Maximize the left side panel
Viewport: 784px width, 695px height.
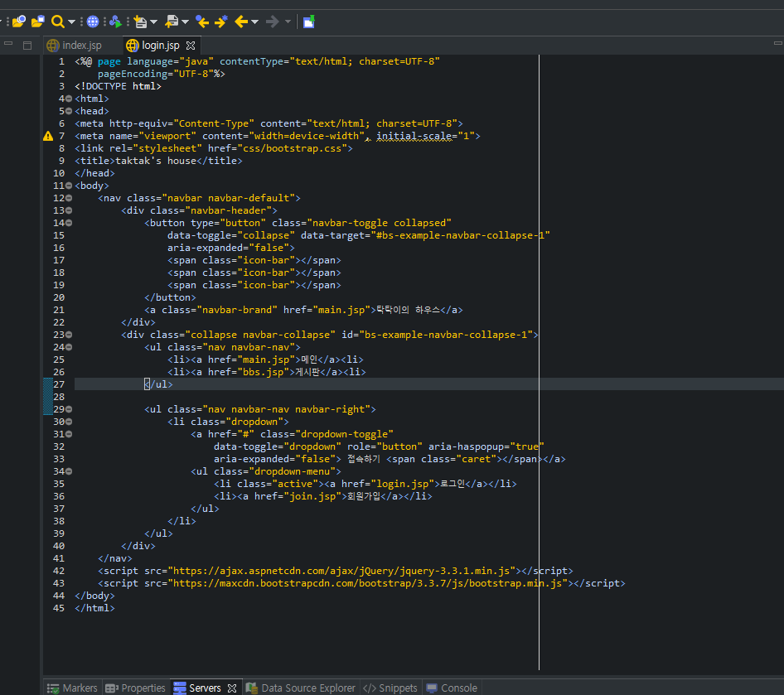(x=27, y=46)
